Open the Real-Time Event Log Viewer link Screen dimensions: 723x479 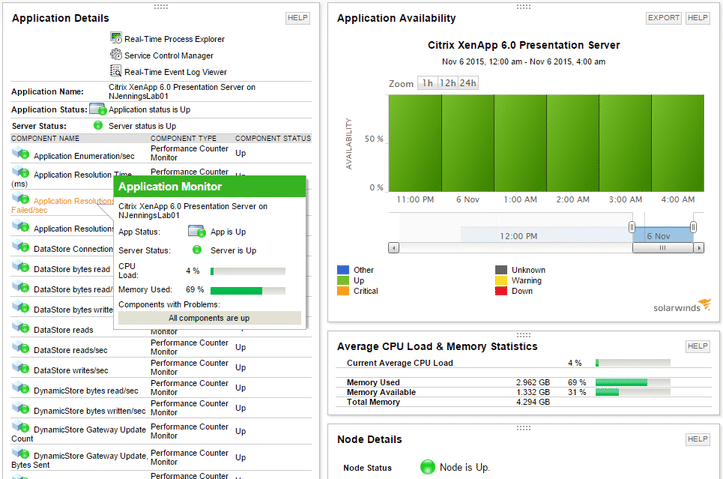click(176, 72)
